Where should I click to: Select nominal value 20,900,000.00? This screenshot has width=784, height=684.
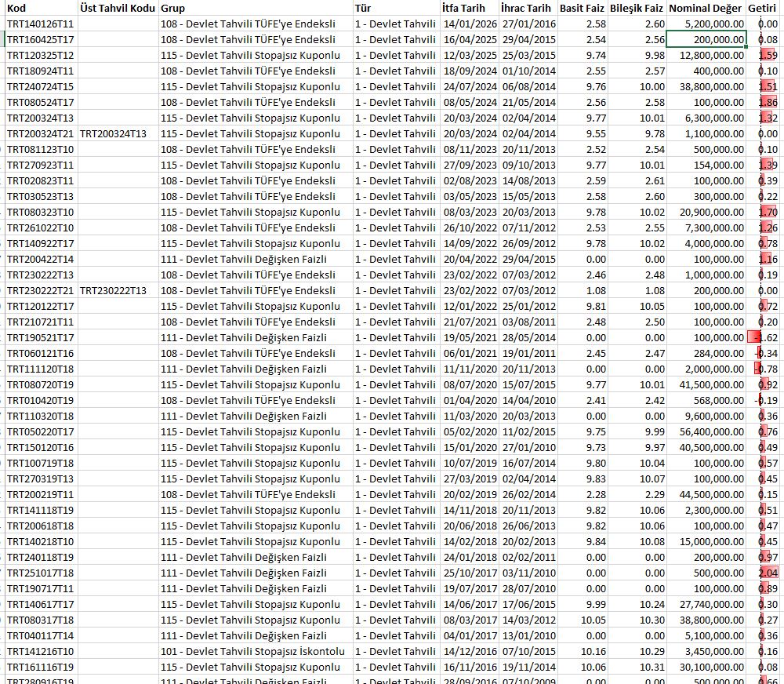[x=706, y=212]
